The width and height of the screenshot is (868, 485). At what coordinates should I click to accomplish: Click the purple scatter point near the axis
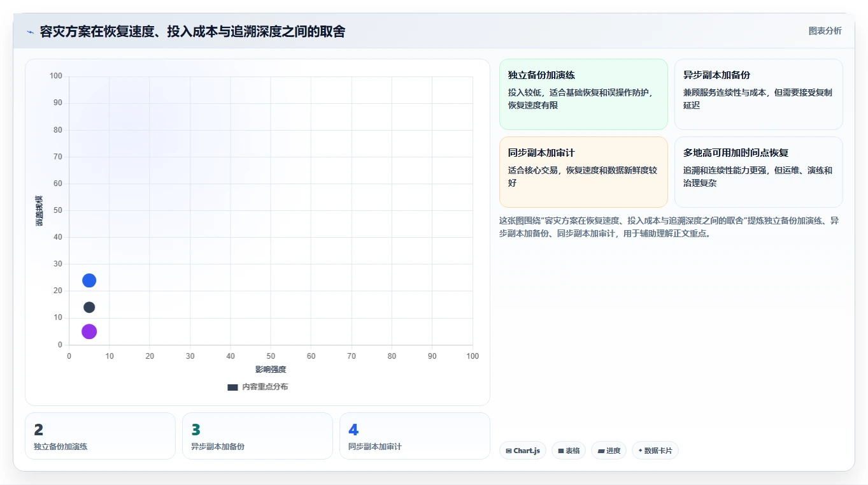[x=89, y=331]
